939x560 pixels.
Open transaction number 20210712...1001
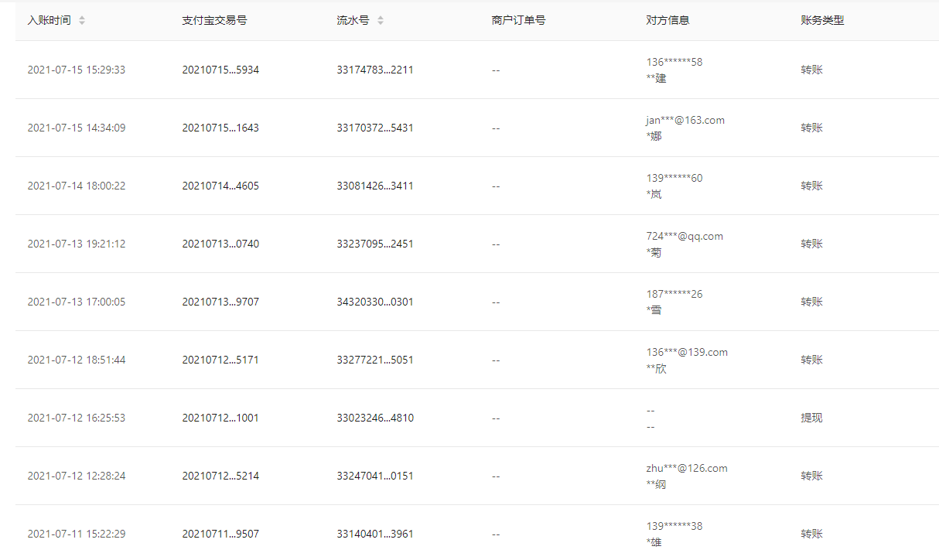(x=220, y=418)
